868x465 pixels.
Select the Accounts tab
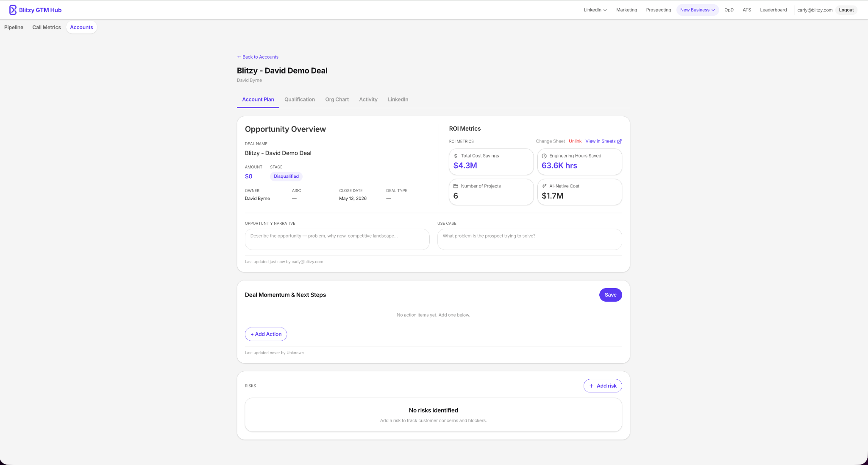tap(81, 27)
